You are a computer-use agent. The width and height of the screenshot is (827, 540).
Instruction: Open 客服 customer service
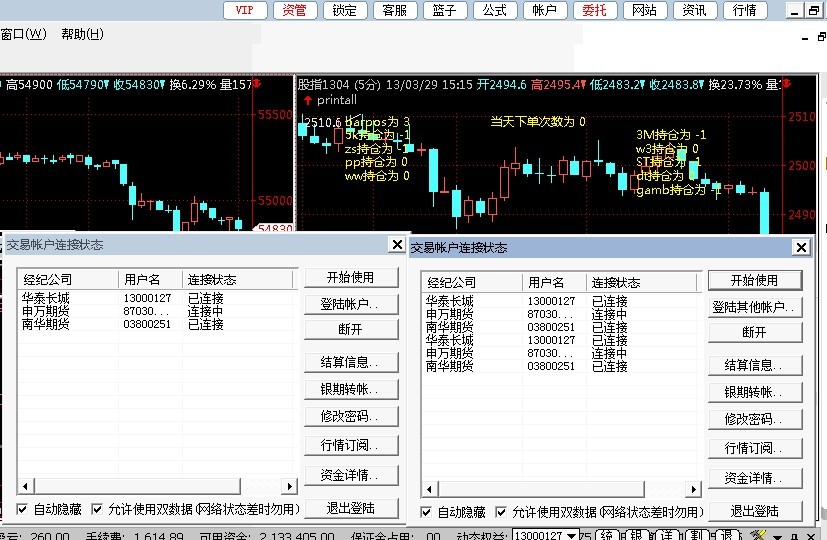pyautogui.click(x=395, y=10)
